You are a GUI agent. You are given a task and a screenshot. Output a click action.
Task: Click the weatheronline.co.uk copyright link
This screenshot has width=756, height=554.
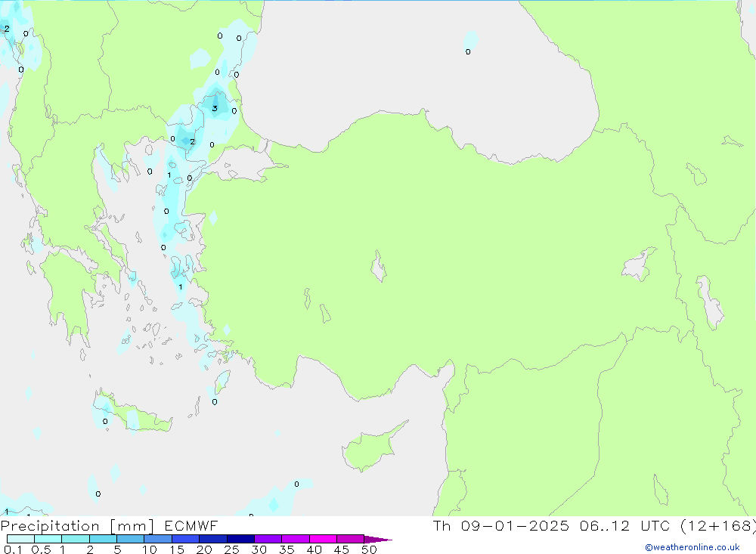[x=692, y=547]
